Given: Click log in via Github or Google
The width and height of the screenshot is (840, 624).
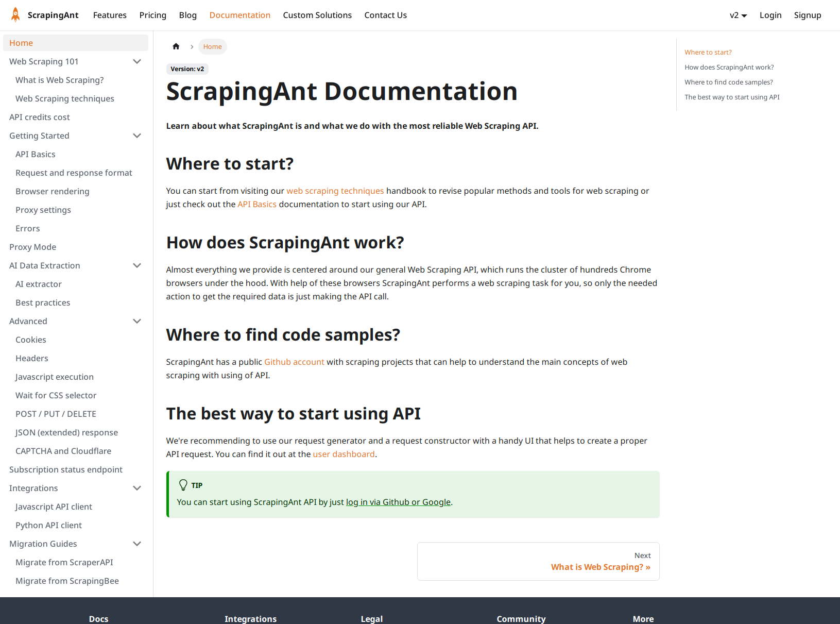Looking at the screenshot, I should pyautogui.click(x=399, y=502).
